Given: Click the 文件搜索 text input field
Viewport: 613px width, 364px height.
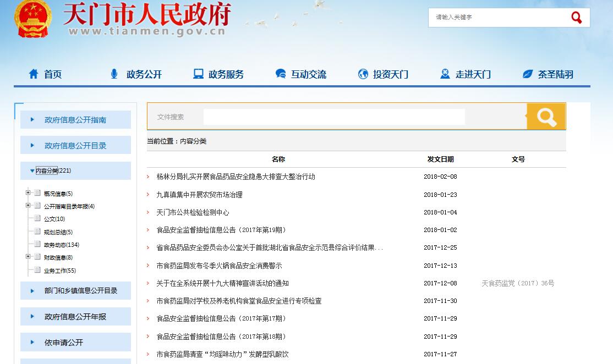Looking at the screenshot, I should pos(334,117).
